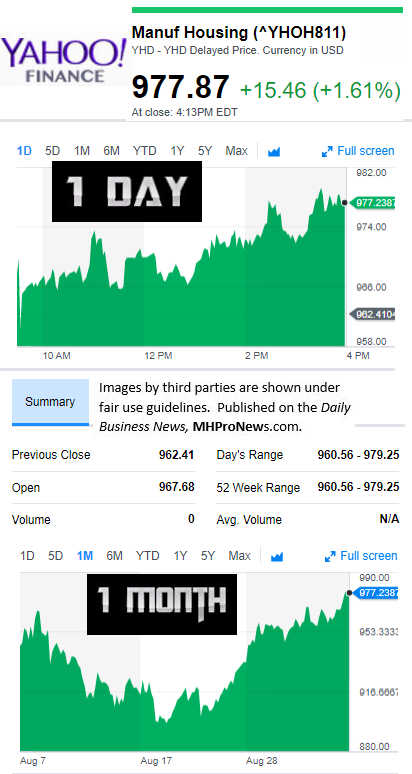Screen dimensions: 412x774
Task: Click the 977.2387 marker on 1 Day chart
Action: tap(373, 202)
